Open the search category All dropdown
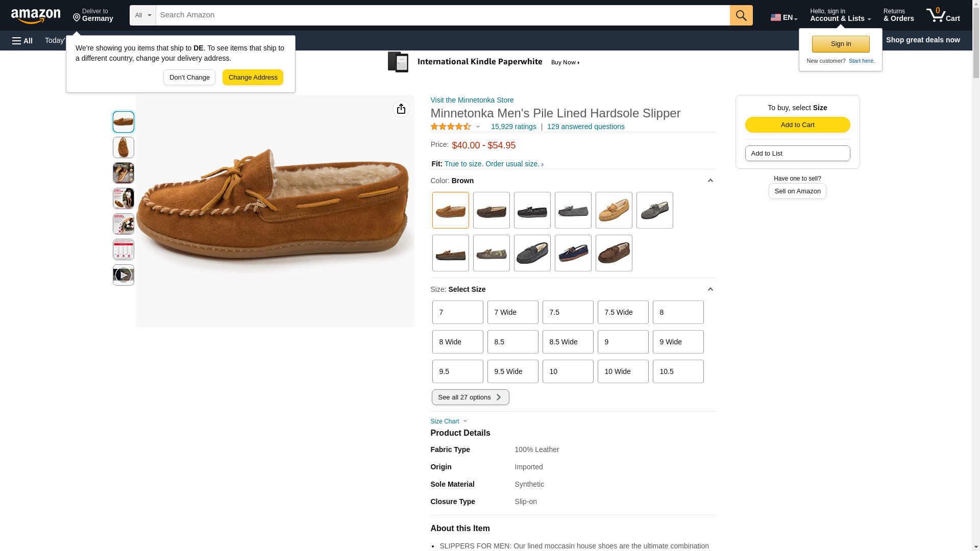 [142, 15]
